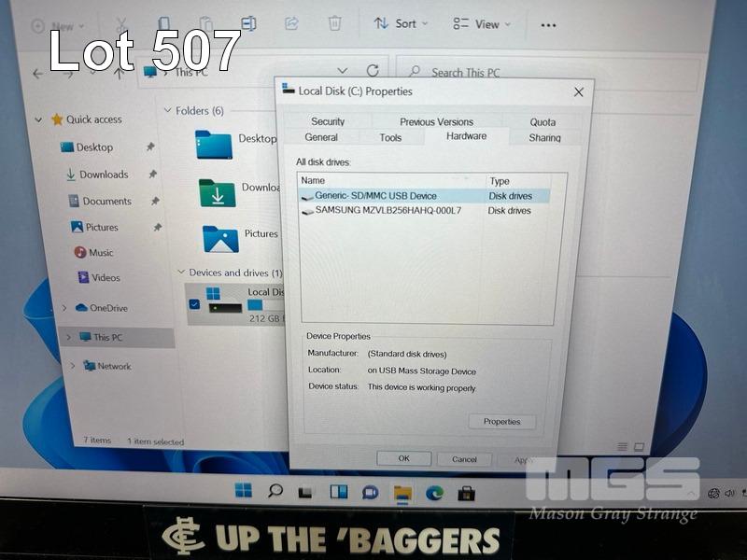This screenshot has height=560, width=747.
Task: Click the Share icon in toolbar
Action: pos(291,23)
